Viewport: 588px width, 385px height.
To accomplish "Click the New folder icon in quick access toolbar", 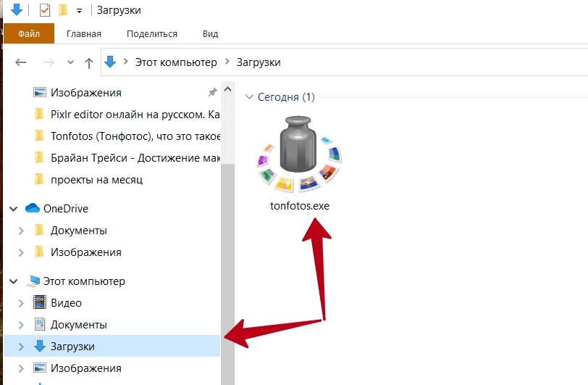I will 63,10.
